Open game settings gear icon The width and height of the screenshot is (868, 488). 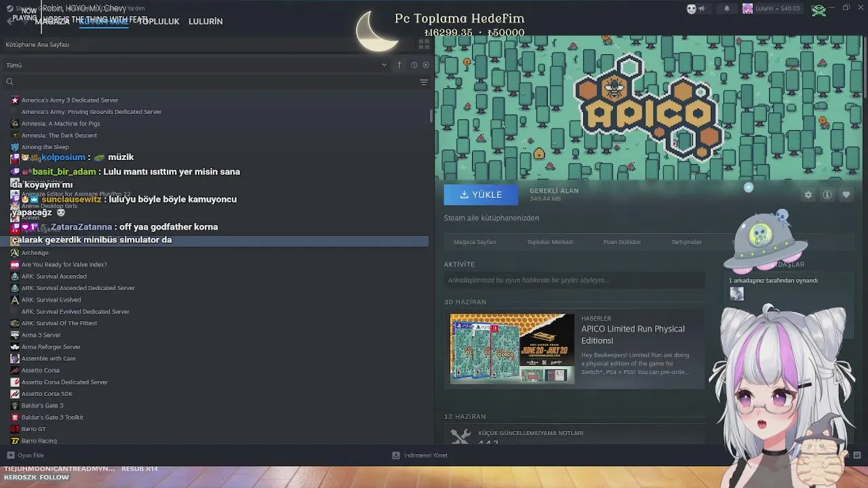tap(808, 195)
